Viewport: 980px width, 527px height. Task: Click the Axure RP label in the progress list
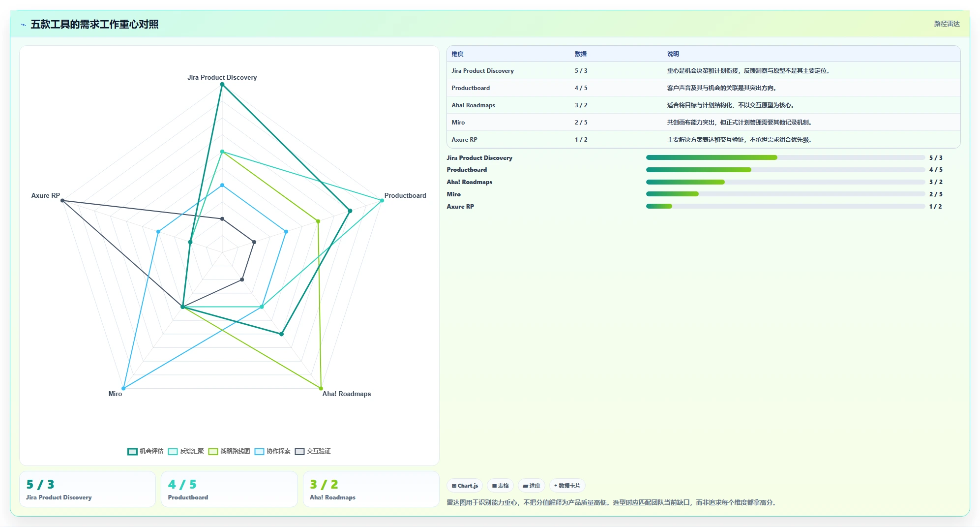[x=460, y=207]
